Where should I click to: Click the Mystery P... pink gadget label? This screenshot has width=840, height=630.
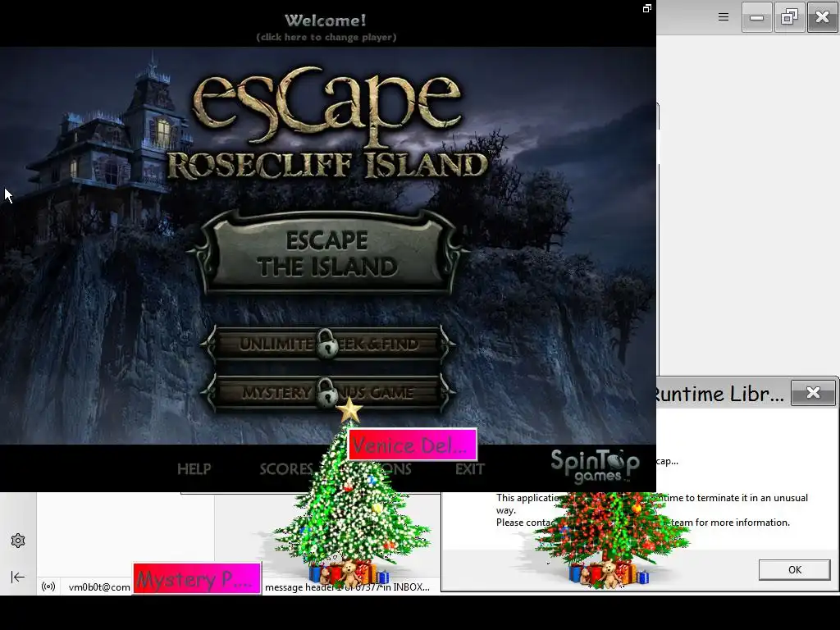pos(197,578)
